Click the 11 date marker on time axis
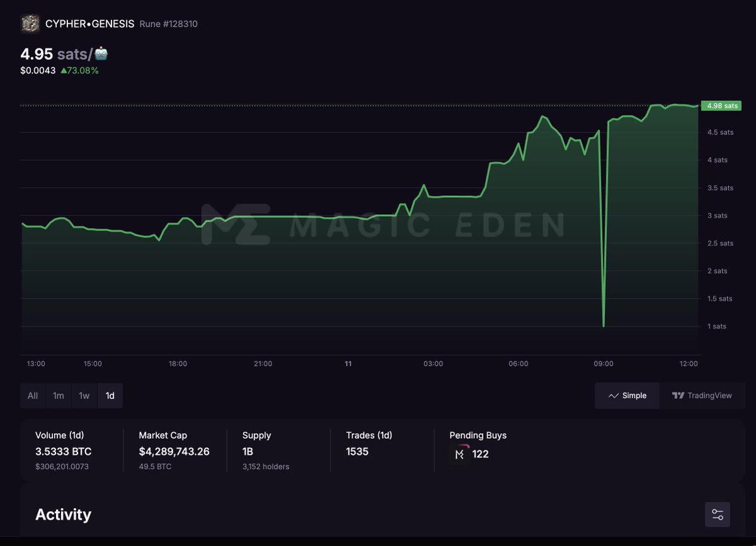 pyautogui.click(x=348, y=364)
